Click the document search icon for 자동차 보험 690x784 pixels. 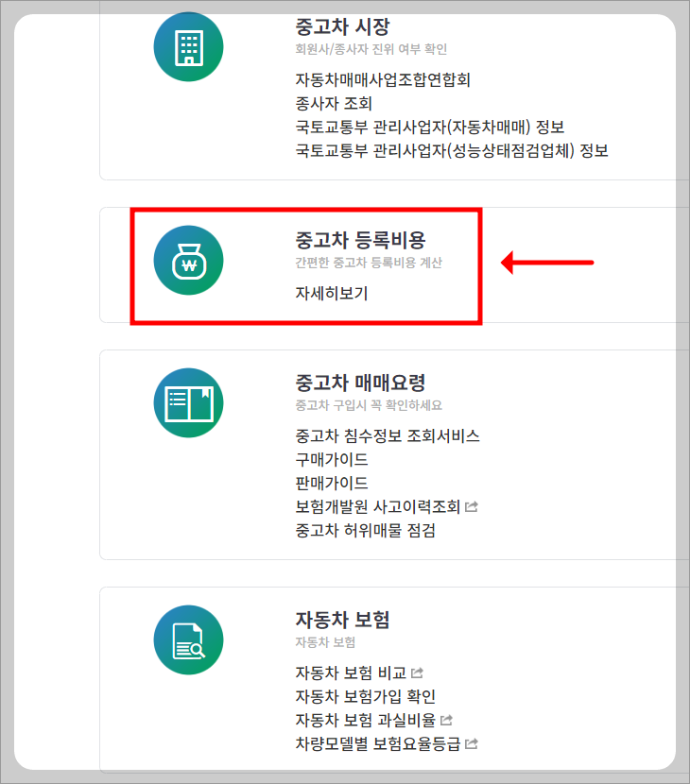[189, 640]
